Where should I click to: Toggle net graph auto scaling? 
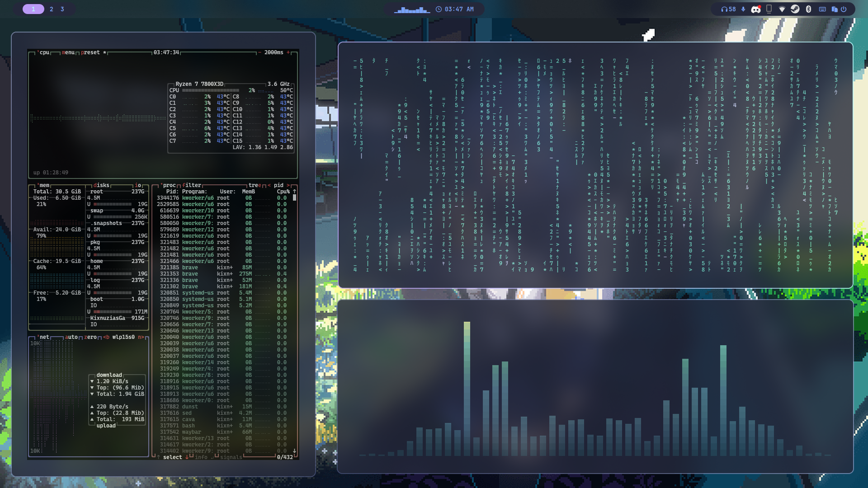click(71, 337)
